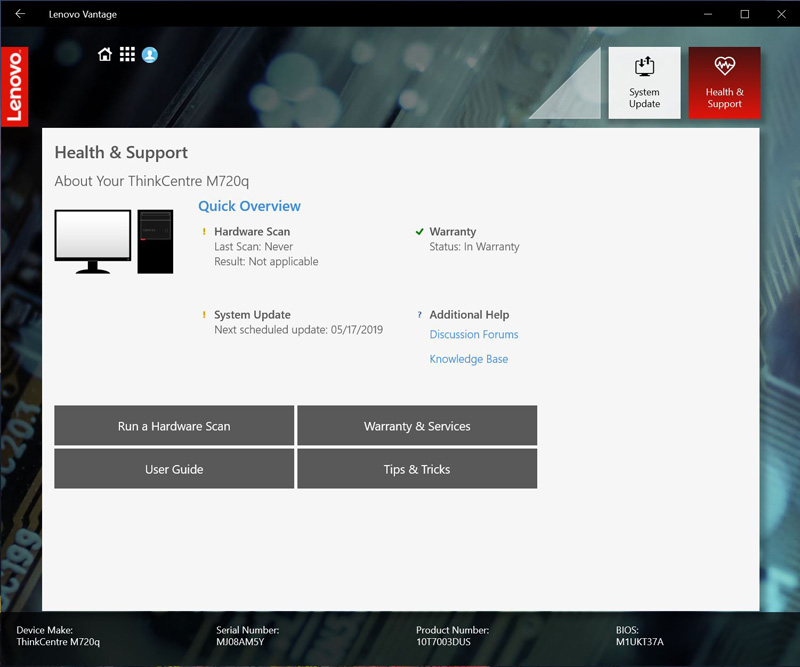Click the System Update warning icon

[x=204, y=315]
